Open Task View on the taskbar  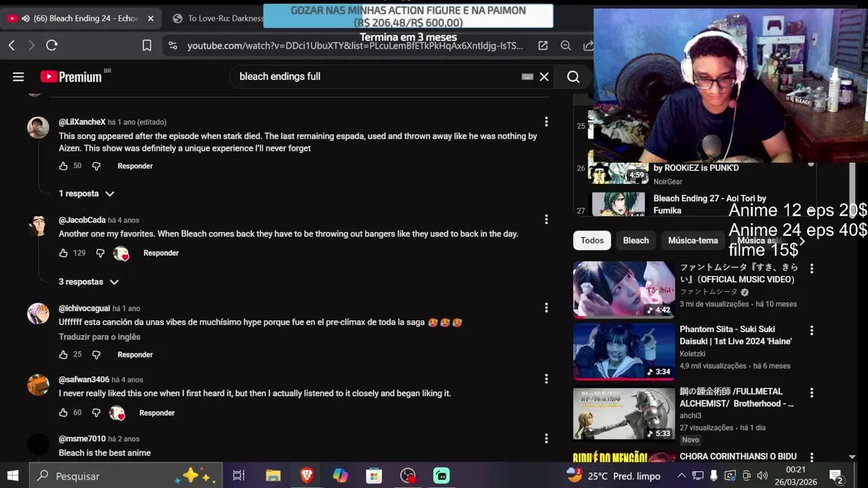coord(239,476)
